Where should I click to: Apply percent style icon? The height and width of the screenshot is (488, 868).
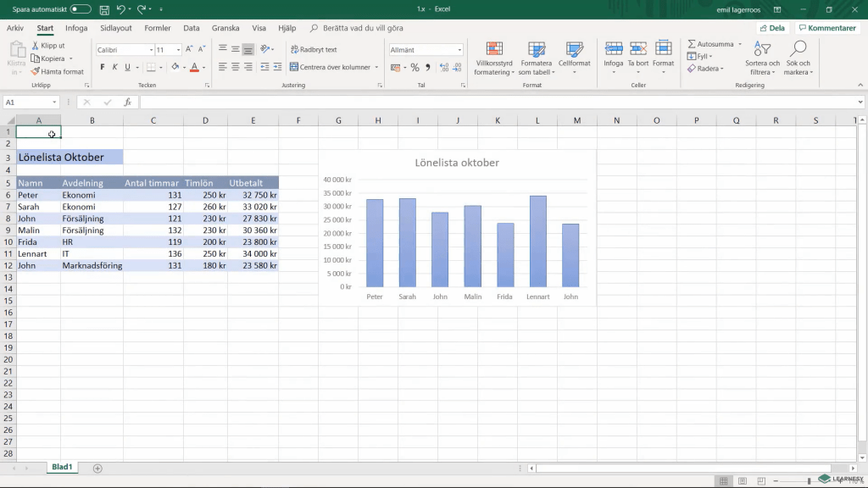(415, 68)
